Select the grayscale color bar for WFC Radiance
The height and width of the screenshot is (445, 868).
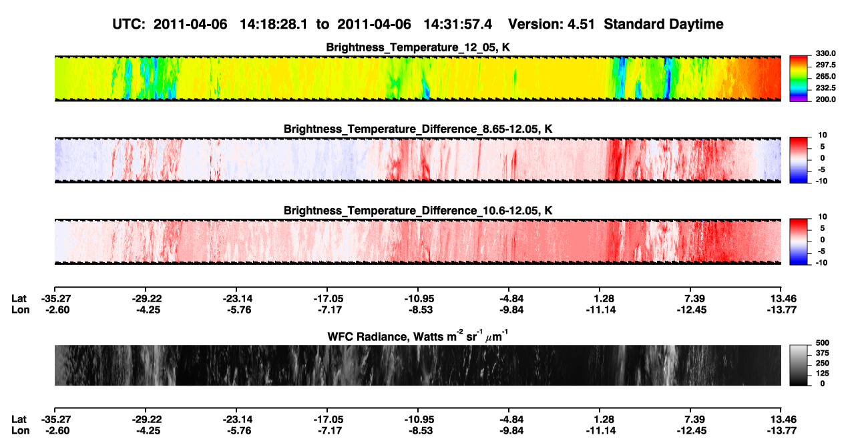click(x=799, y=365)
